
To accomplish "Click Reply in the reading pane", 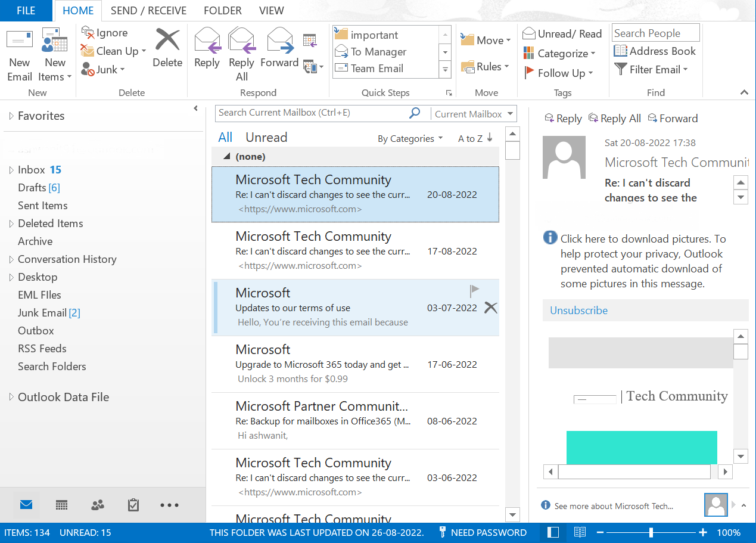I will pos(563,119).
